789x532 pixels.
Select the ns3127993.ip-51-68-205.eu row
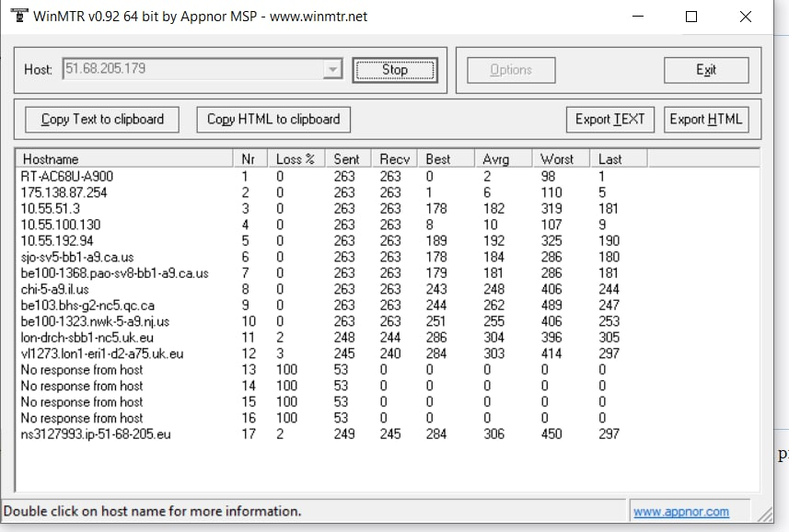96,434
